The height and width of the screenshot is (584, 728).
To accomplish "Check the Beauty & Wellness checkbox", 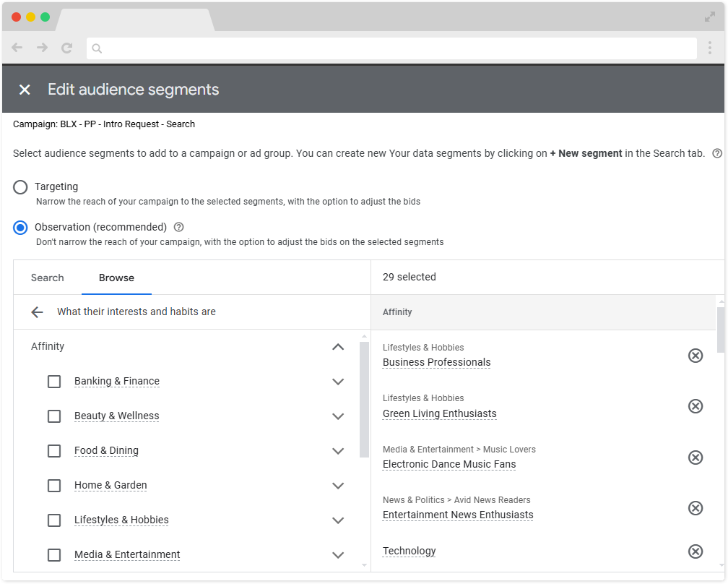I will [54, 416].
